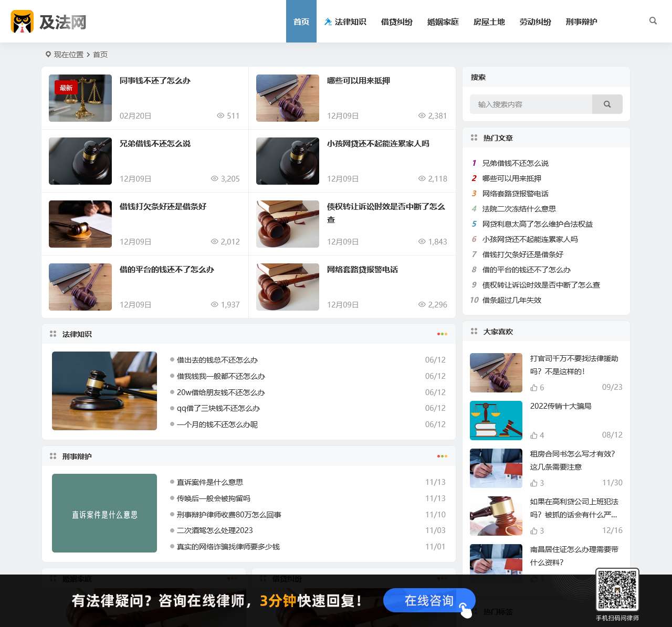Open hot article 借条超过几年失效

click(512, 300)
